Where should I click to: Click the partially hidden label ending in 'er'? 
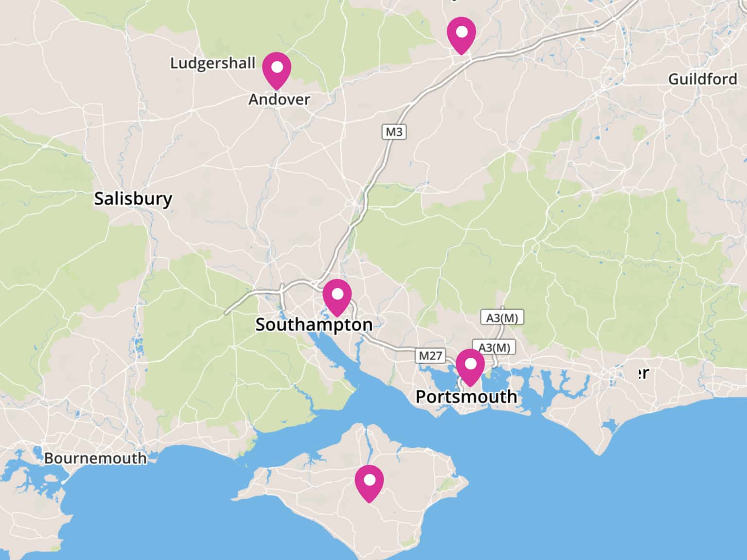click(x=643, y=373)
